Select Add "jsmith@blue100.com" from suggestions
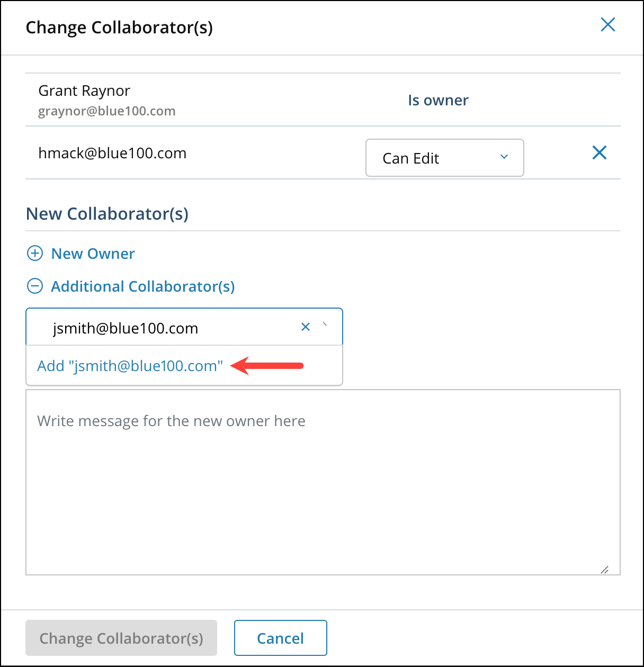This screenshot has height=667, width=644. click(x=130, y=365)
